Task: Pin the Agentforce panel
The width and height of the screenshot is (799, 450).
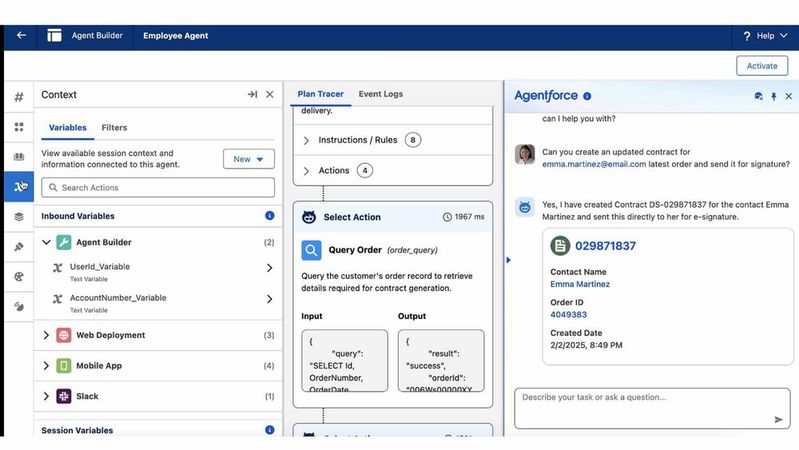Action: click(x=774, y=96)
